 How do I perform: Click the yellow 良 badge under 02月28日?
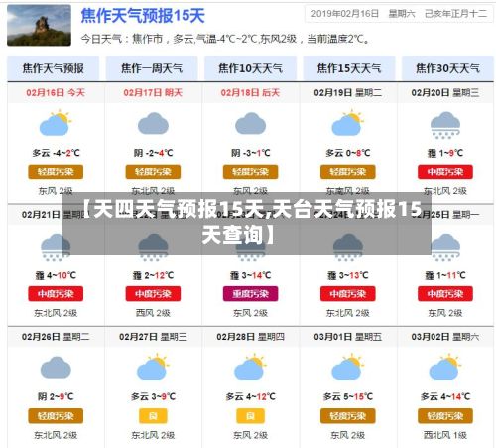[250, 416]
